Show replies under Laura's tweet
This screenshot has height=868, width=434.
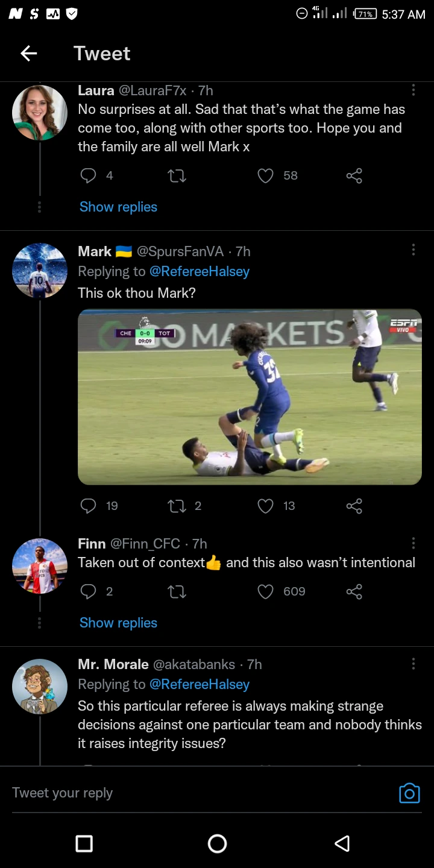[118, 207]
